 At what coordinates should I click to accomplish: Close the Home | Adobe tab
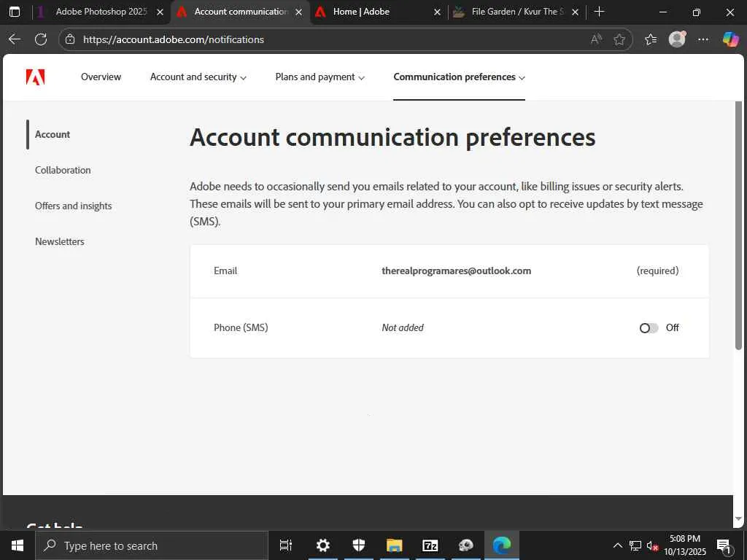click(438, 12)
